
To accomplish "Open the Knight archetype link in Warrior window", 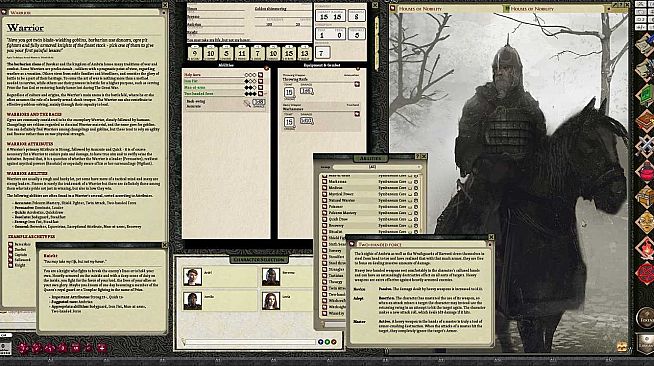I will (x=11, y=265).
